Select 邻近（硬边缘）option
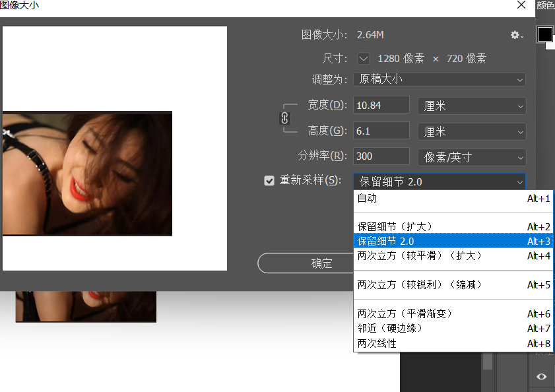 tap(453, 328)
